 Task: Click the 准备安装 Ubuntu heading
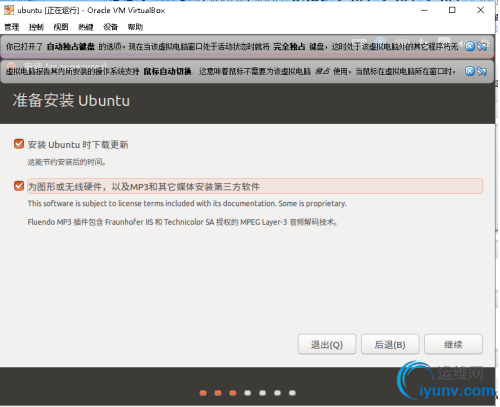(71, 101)
